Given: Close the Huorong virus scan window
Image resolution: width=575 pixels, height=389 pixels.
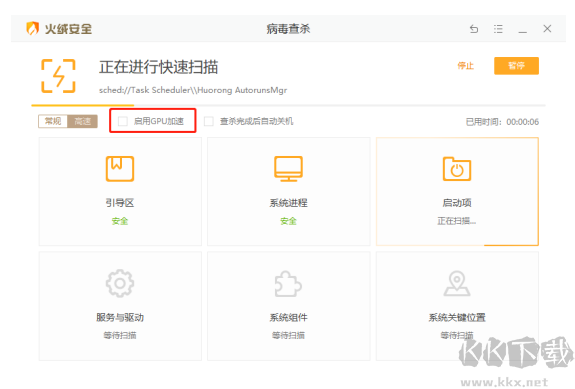Looking at the screenshot, I should coord(547,28).
